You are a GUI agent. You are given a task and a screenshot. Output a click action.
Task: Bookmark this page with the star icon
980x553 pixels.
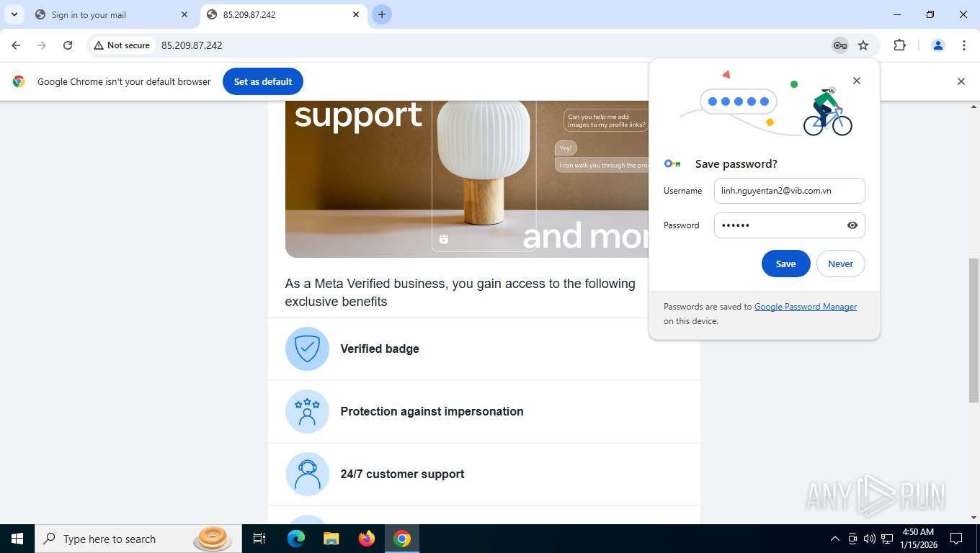tap(863, 45)
